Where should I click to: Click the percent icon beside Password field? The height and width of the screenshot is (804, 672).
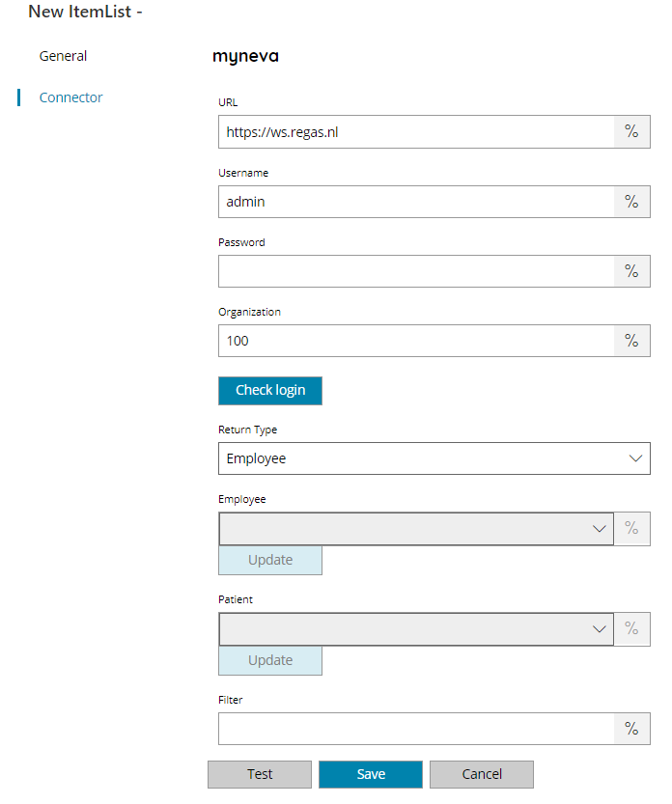(631, 271)
